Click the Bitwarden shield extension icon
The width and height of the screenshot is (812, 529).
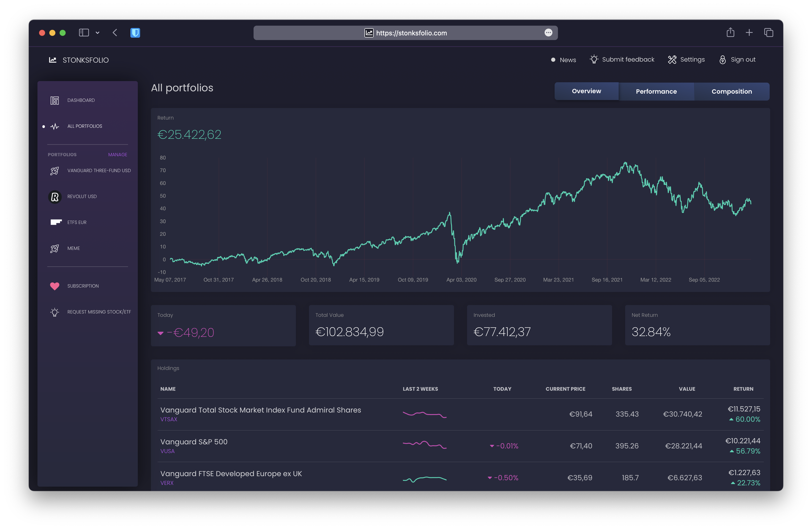click(136, 33)
